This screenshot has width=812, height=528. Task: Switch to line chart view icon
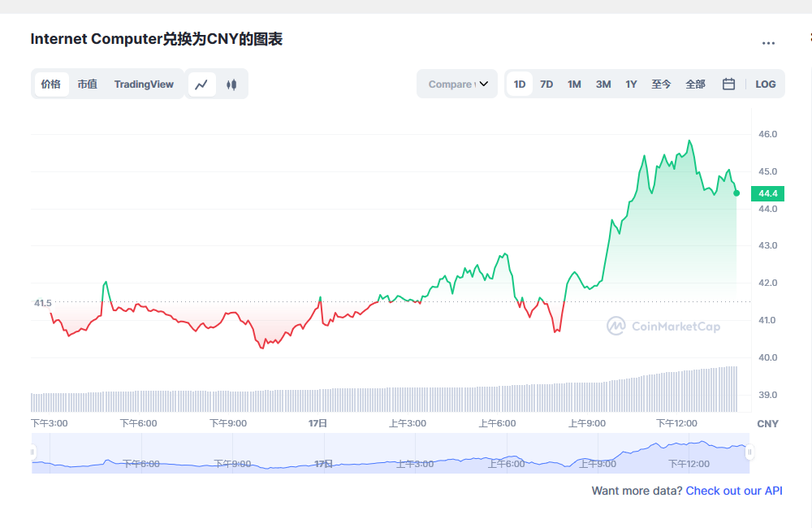tap(201, 84)
